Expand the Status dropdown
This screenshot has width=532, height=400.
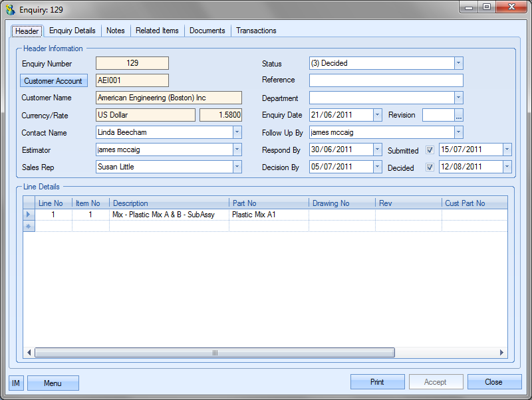click(x=458, y=64)
